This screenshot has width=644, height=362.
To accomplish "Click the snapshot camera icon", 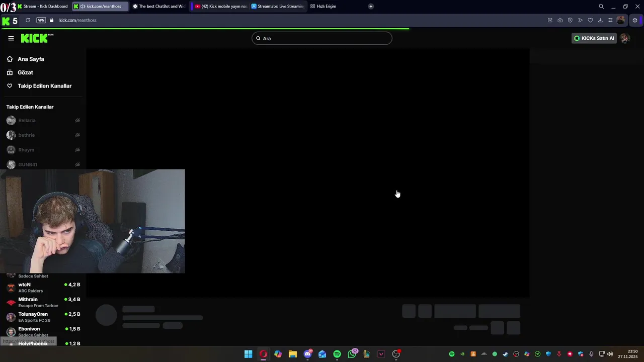I will (x=560, y=20).
